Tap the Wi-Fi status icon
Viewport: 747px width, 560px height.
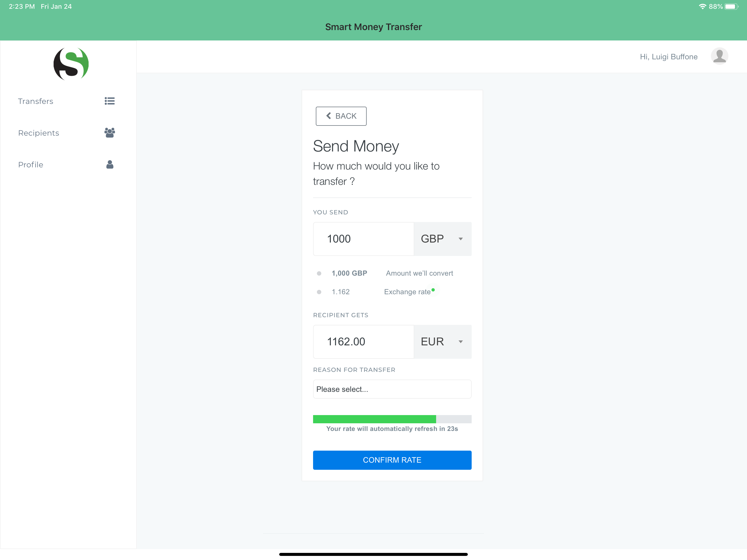[x=702, y=6]
